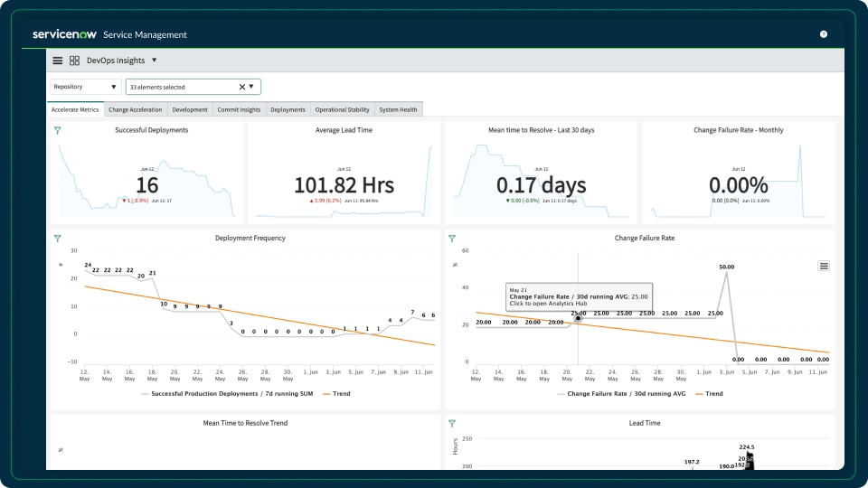Open the System Health tab
This screenshot has height=488, width=868.
[398, 110]
